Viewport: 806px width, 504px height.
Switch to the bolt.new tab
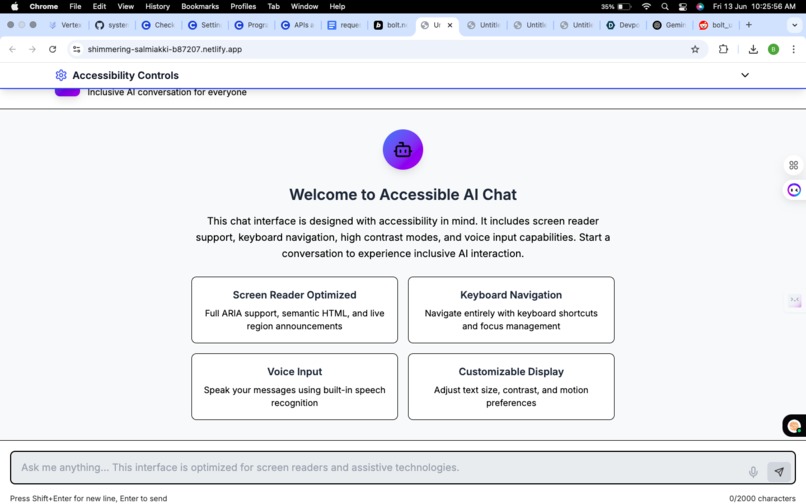pos(390,25)
